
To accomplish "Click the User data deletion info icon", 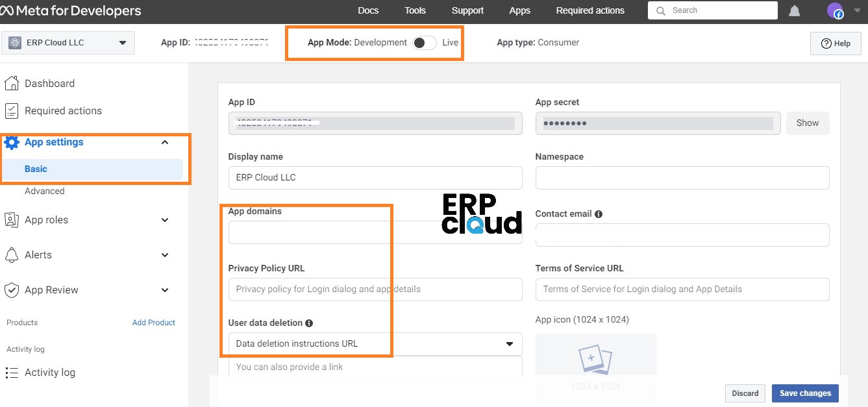I will (309, 323).
